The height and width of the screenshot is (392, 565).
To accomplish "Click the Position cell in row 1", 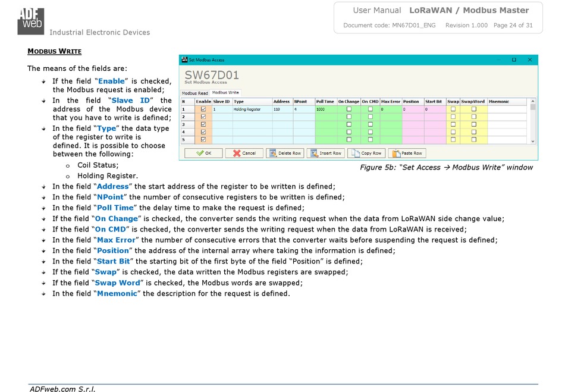I will (413, 109).
